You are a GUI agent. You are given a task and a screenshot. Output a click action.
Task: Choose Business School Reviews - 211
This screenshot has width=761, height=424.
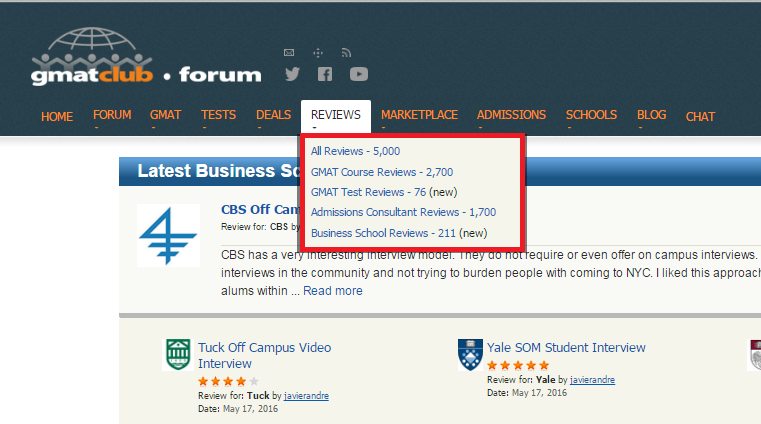pos(383,233)
